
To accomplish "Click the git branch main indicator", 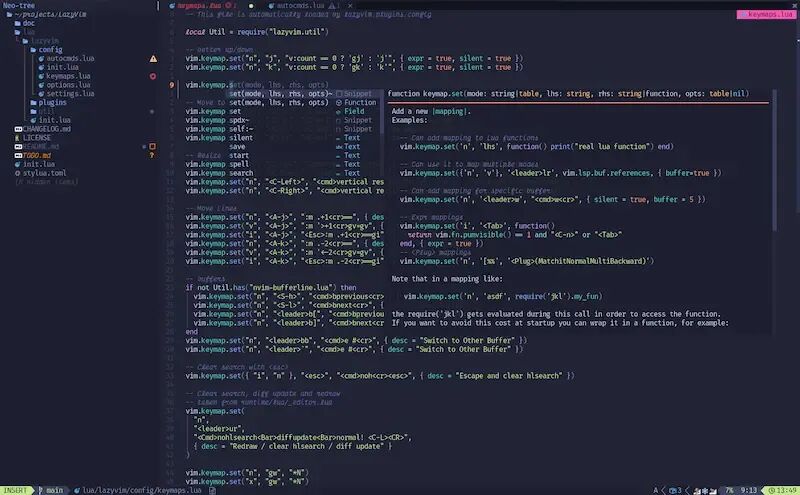I will coord(51,490).
